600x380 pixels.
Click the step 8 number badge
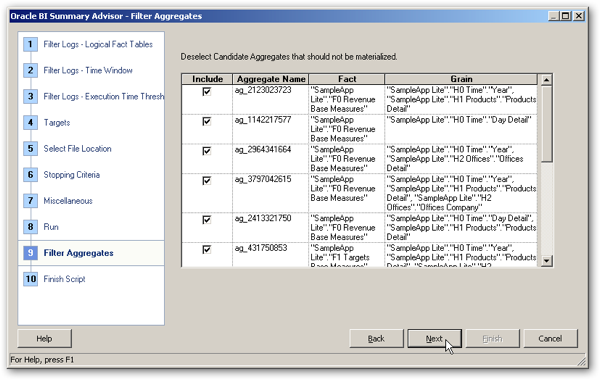[x=31, y=227]
